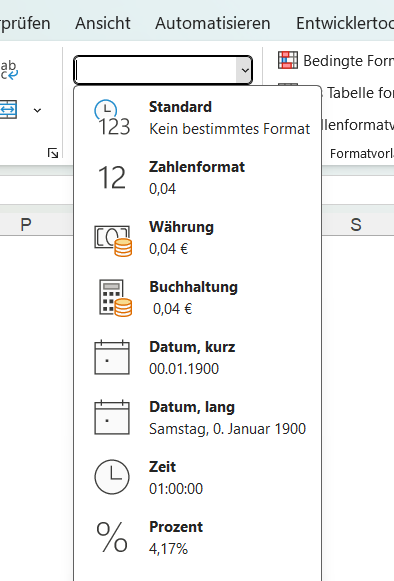Click the merge and center cells icon
This screenshot has width=394, height=581.
(x=8, y=109)
